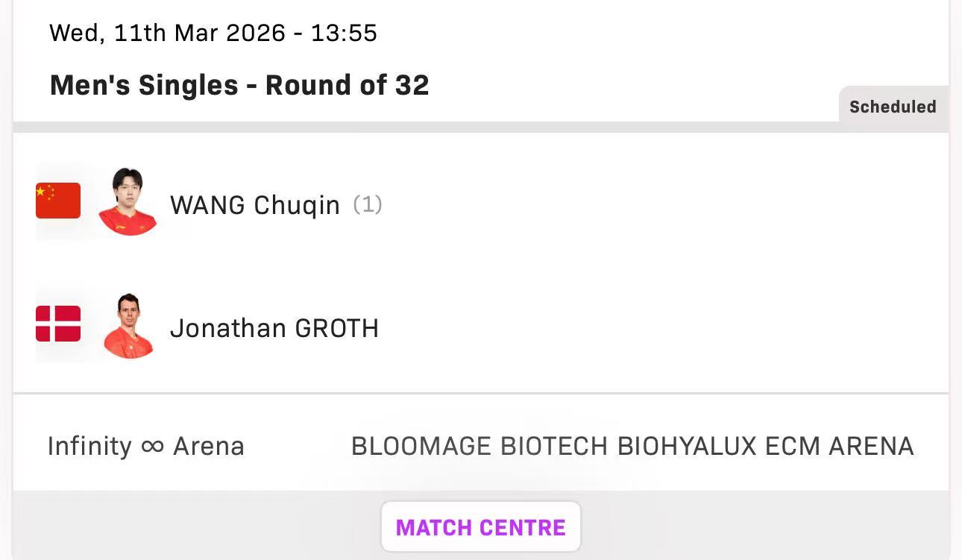The image size is (962, 560).
Task: Click the China flag icon
Action: [x=58, y=201]
